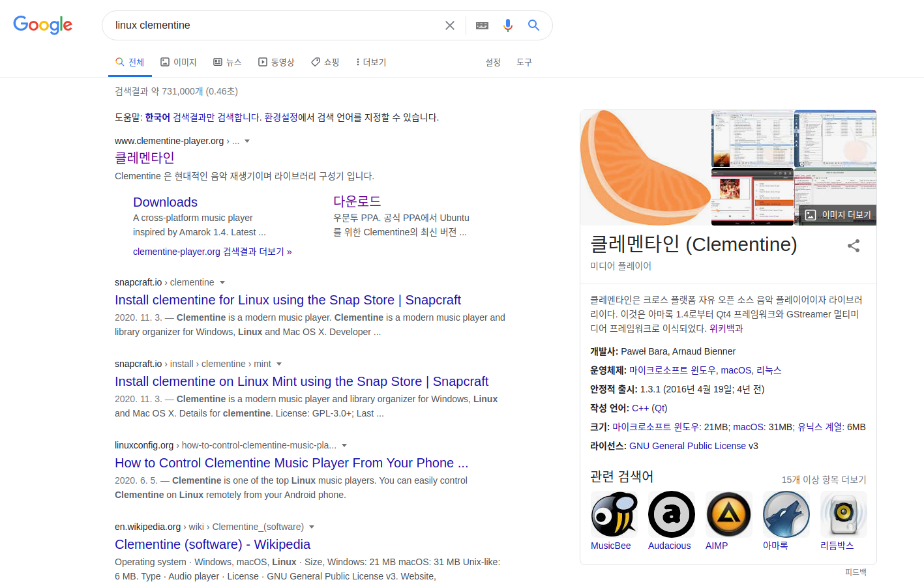Switch to the 이미지 search tab
Viewport: 924px width, 586px height.
[x=179, y=62]
